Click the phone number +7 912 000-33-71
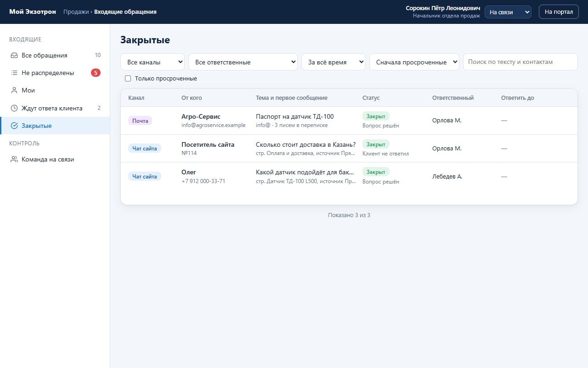The height and width of the screenshot is (368, 588). (204, 181)
